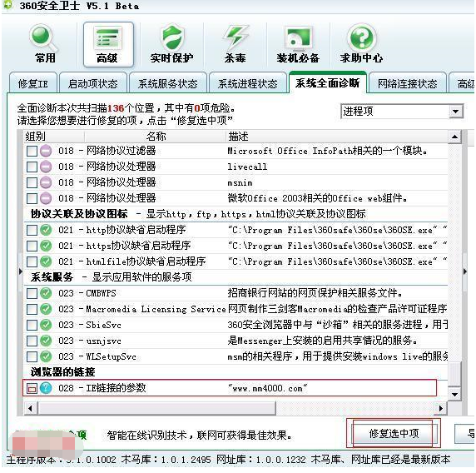Open 杀毒 lightning icon

(236, 44)
